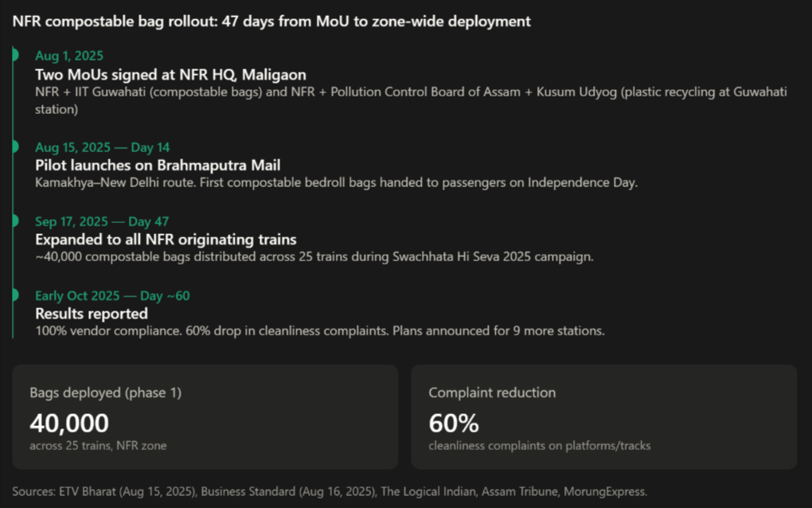Click the Aug 1, 2025 timeline marker dot
This screenshot has width=812, height=508.
click(14, 55)
